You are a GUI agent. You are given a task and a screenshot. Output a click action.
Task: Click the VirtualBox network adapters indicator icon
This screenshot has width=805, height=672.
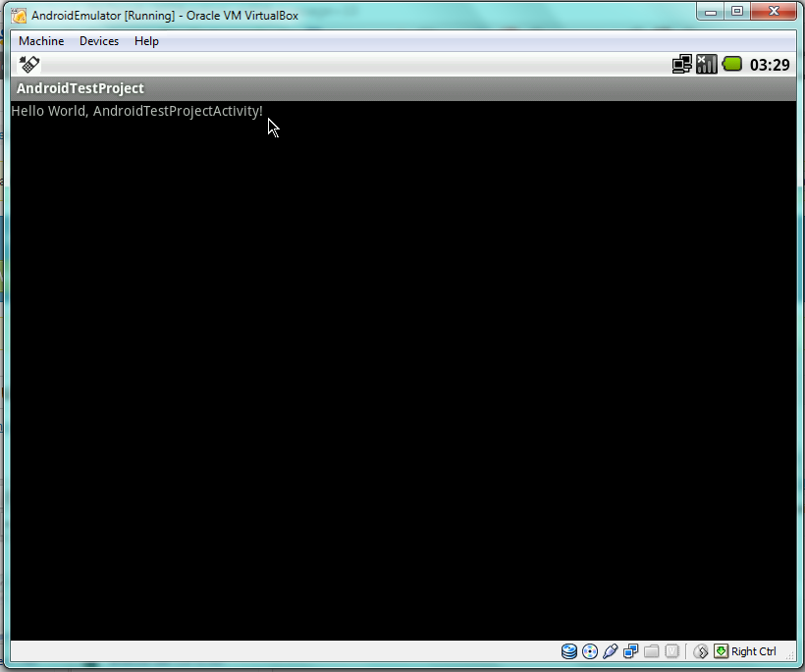631,651
